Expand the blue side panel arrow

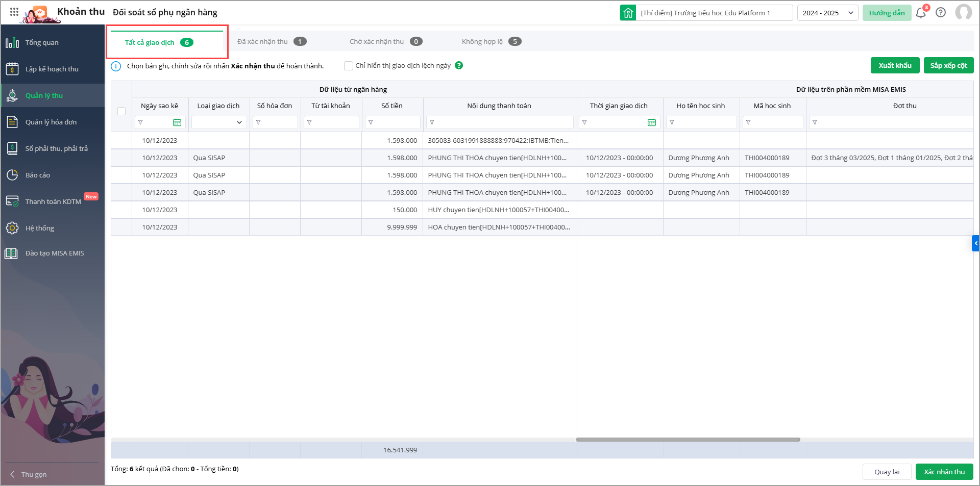975,243
